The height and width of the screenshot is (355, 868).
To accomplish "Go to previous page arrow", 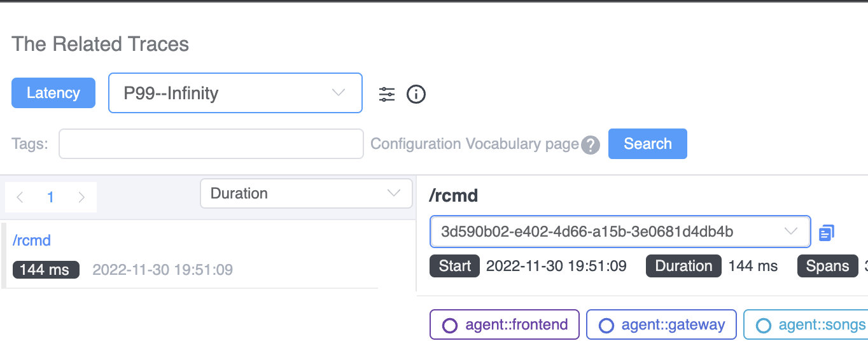I will pos(20,197).
